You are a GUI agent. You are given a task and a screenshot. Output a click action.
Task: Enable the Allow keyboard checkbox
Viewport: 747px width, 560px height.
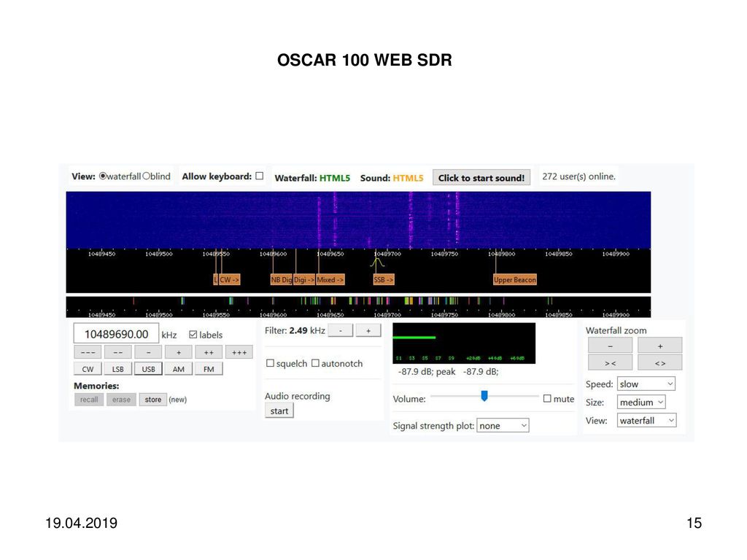point(259,176)
